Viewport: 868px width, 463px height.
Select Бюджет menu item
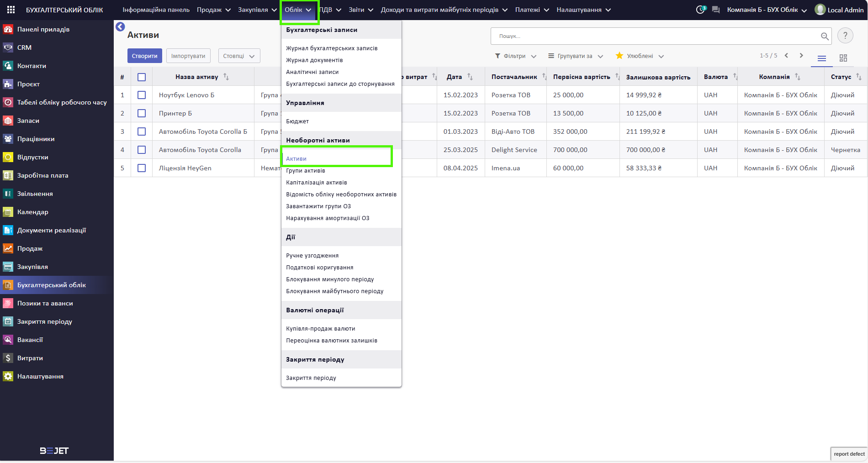pyautogui.click(x=297, y=121)
